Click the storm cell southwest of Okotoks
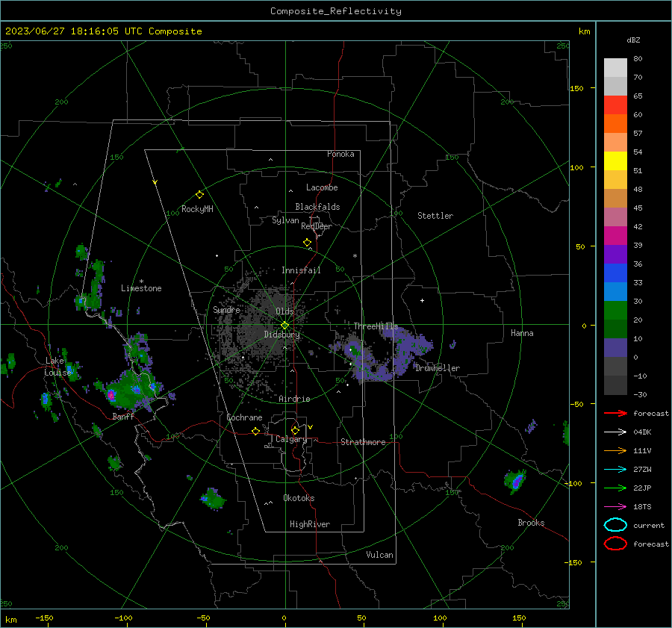This screenshot has height=628, width=672. [x=213, y=498]
